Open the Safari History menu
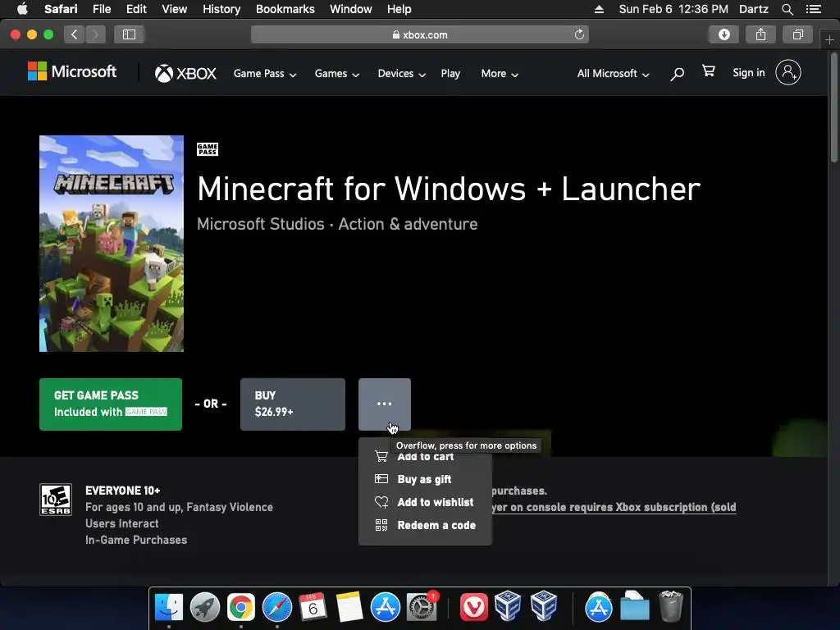Image resolution: width=840 pixels, height=630 pixels. coord(221,9)
